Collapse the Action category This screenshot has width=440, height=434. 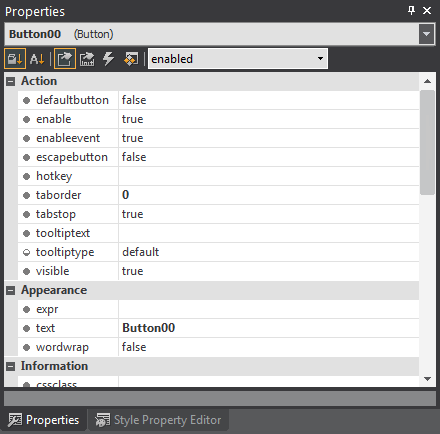[11, 81]
